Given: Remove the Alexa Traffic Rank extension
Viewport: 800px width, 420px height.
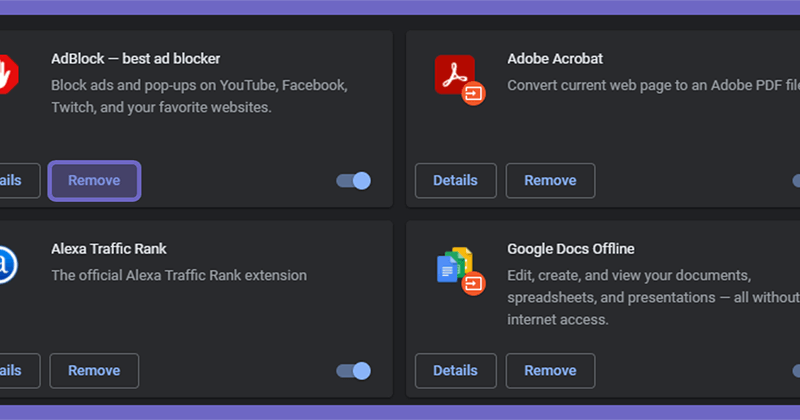Looking at the screenshot, I should point(94,370).
